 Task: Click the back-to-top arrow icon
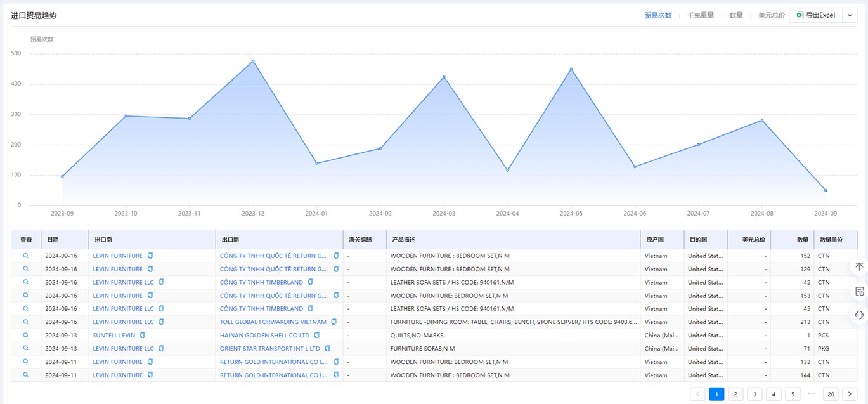(x=859, y=267)
